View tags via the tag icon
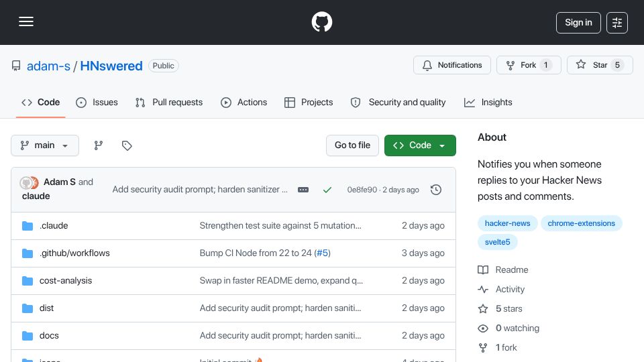The width and height of the screenshot is (644, 362). click(127, 145)
